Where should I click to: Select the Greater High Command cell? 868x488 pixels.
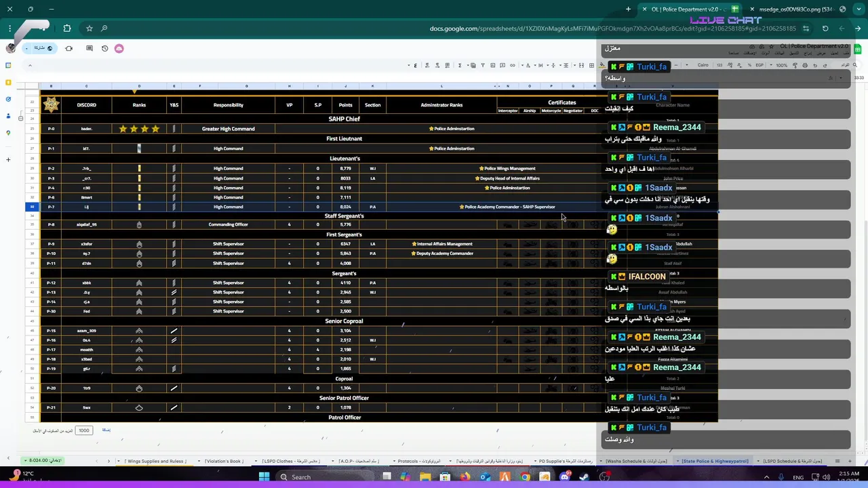(x=228, y=129)
